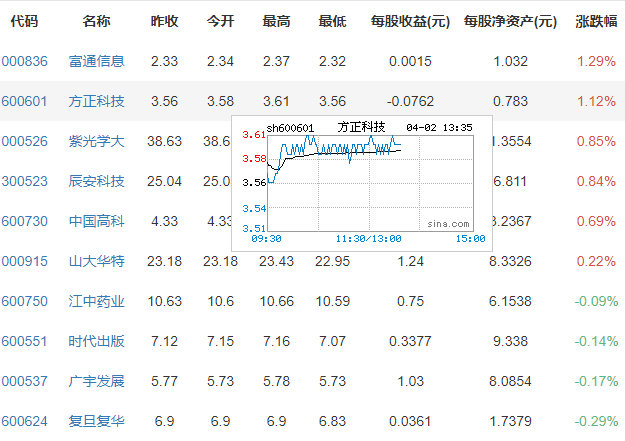Select the 紫光学大 stock name
This screenshot has height=441, width=625.
tap(96, 141)
